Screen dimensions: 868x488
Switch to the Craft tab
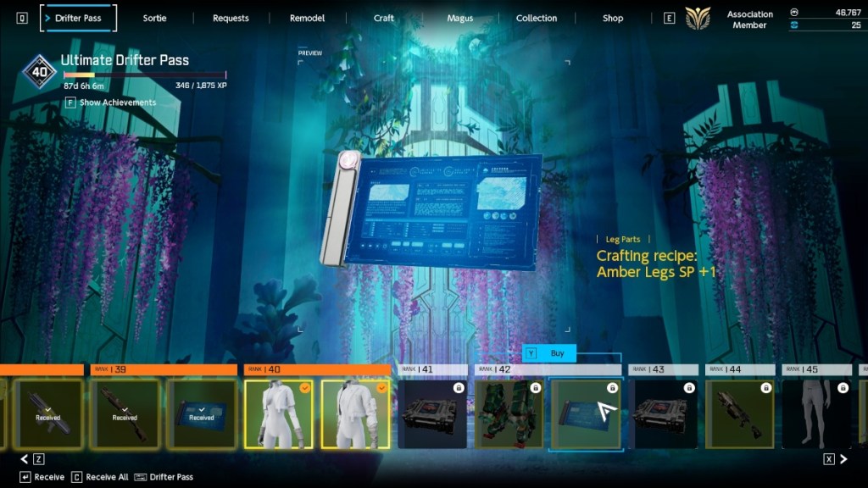point(383,18)
